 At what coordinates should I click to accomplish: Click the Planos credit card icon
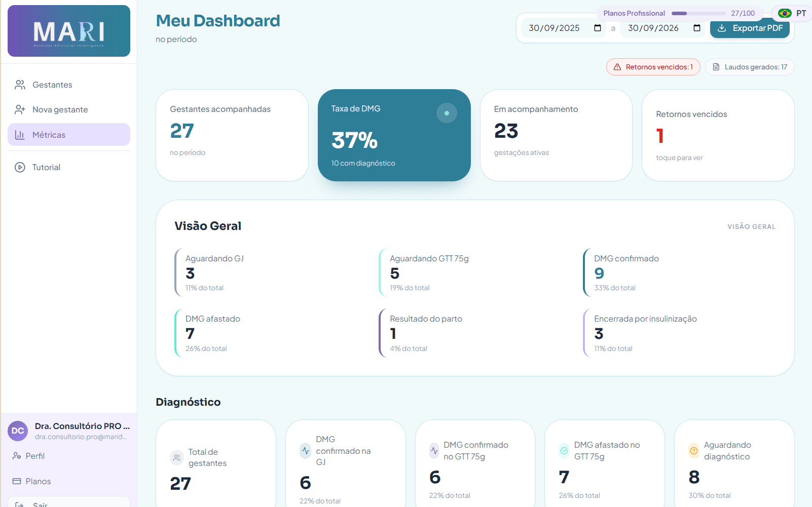coord(17,481)
